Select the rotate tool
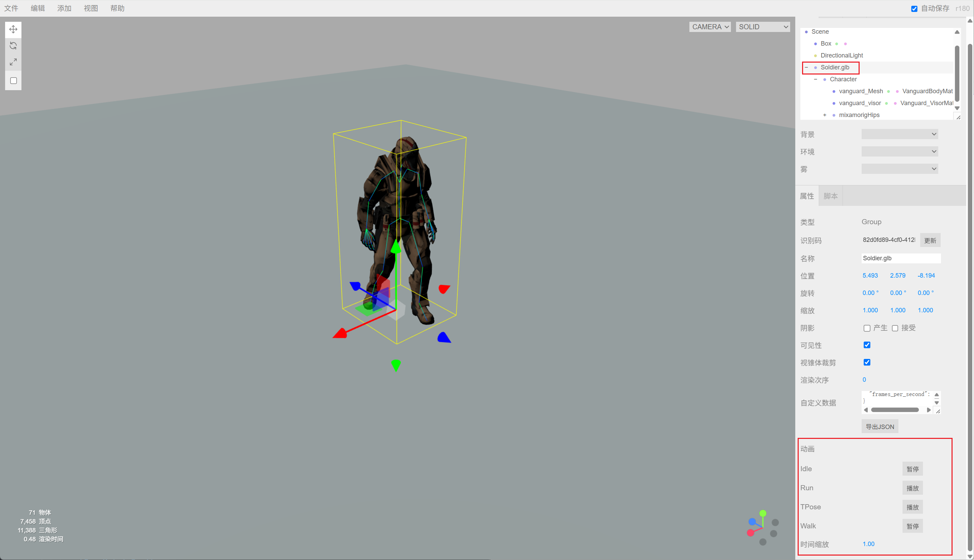Image resolution: width=974 pixels, height=560 pixels. coord(13,46)
